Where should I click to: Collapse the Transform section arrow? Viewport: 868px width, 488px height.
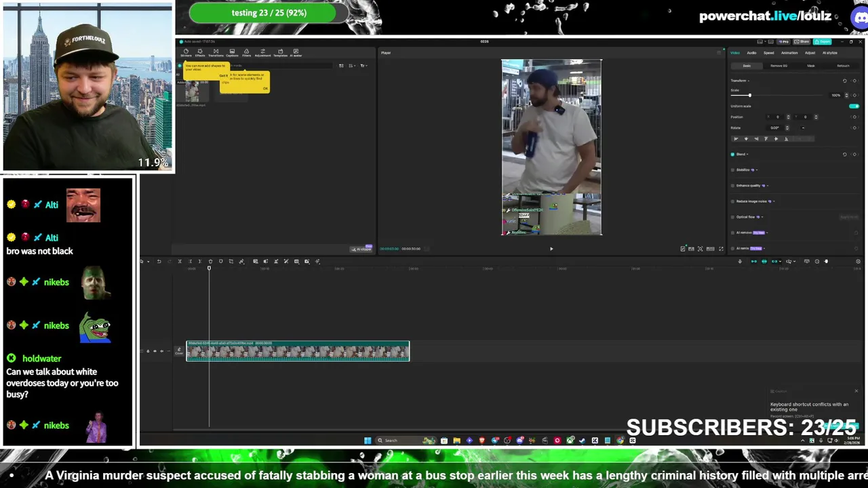click(749, 81)
